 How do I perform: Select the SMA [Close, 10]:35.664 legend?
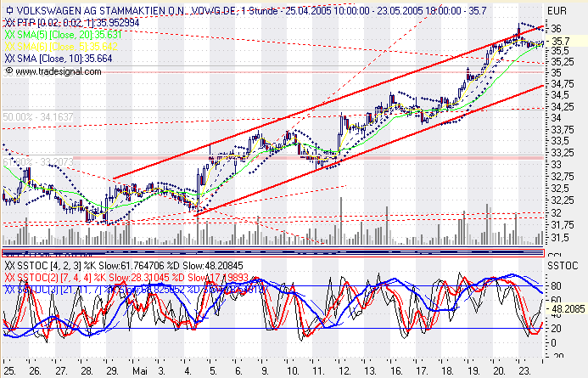pyautogui.click(x=64, y=59)
